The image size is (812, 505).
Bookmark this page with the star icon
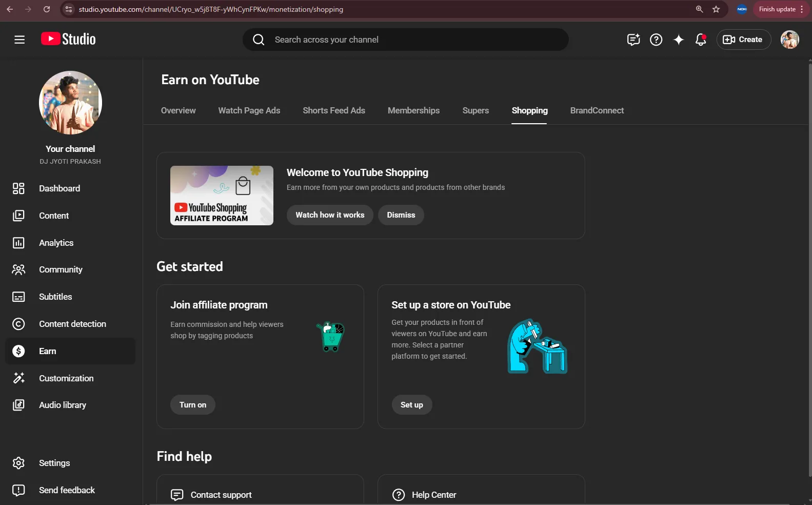point(716,9)
